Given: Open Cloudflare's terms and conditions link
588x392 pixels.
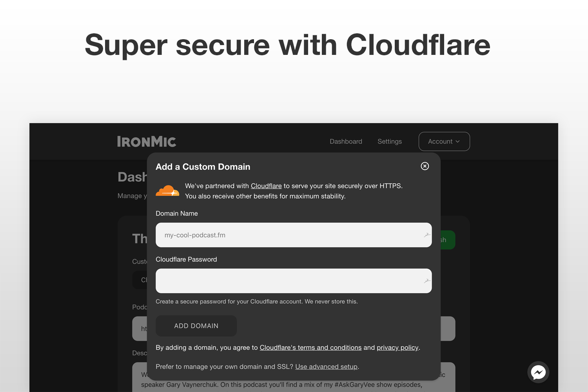Looking at the screenshot, I should 310,348.
